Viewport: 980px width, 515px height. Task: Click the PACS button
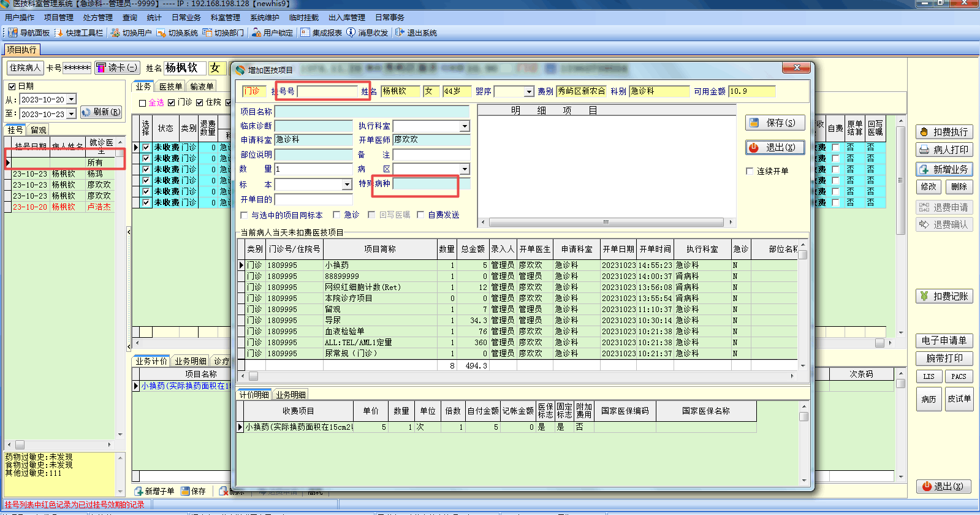tap(959, 376)
